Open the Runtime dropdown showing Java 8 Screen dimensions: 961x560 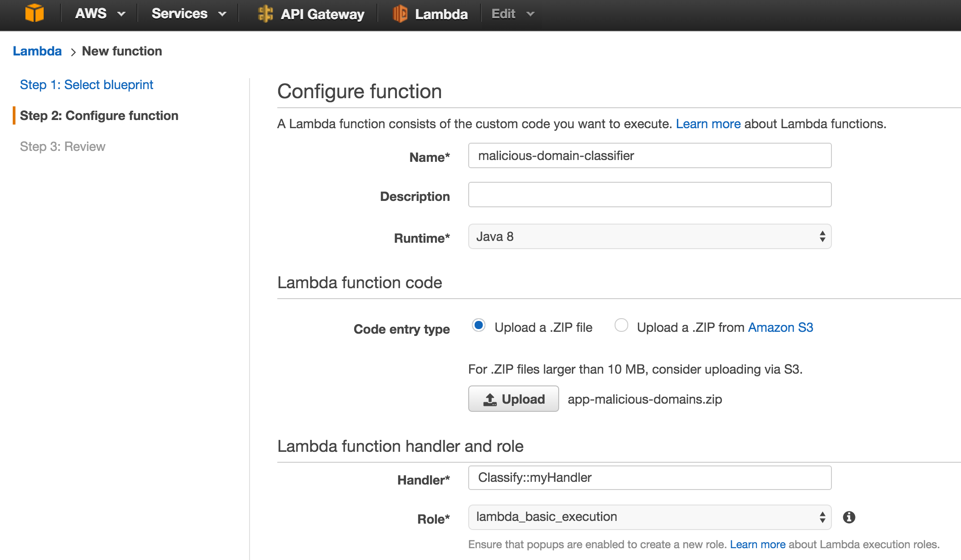pyautogui.click(x=649, y=236)
